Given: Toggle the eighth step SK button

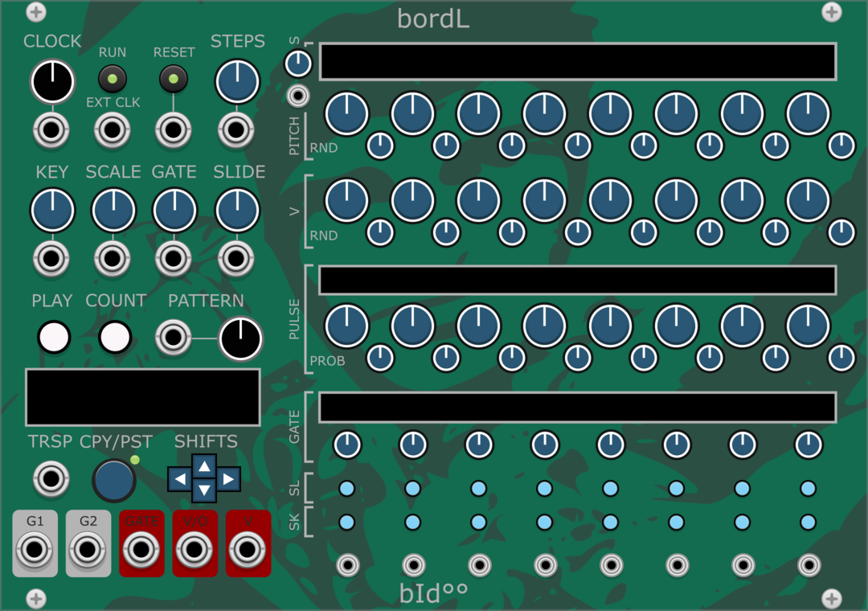Looking at the screenshot, I should click(809, 522).
